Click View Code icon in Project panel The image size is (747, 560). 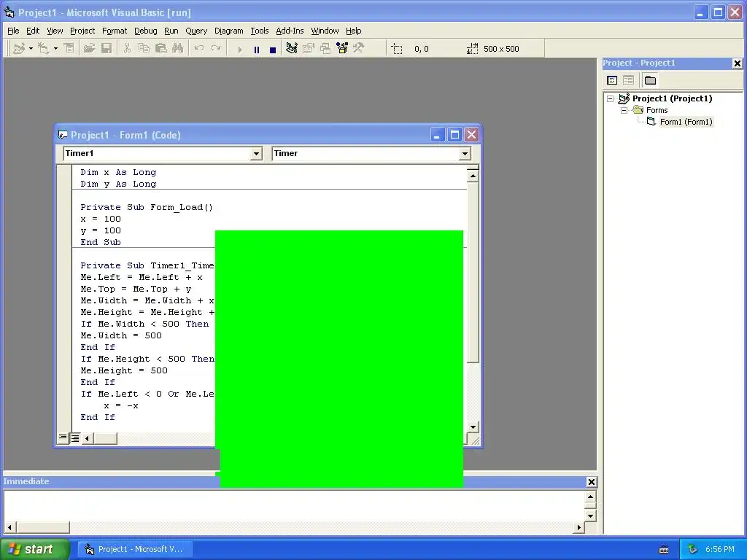point(612,80)
